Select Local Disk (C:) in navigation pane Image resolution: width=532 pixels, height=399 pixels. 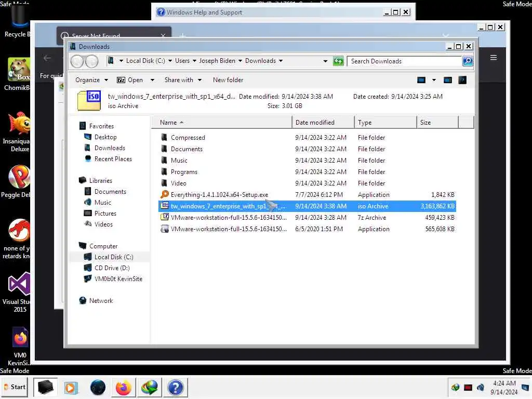point(114,257)
